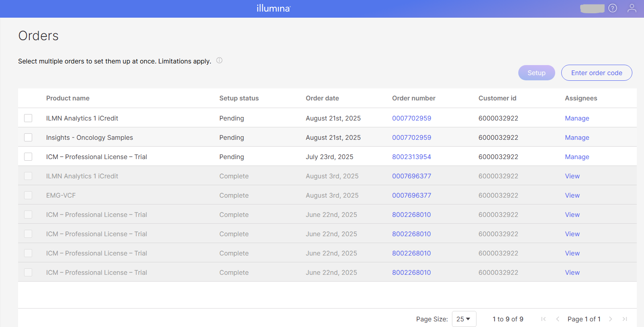Open the user profile icon
The width and height of the screenshot is (644, 327).
coord(632,8)
